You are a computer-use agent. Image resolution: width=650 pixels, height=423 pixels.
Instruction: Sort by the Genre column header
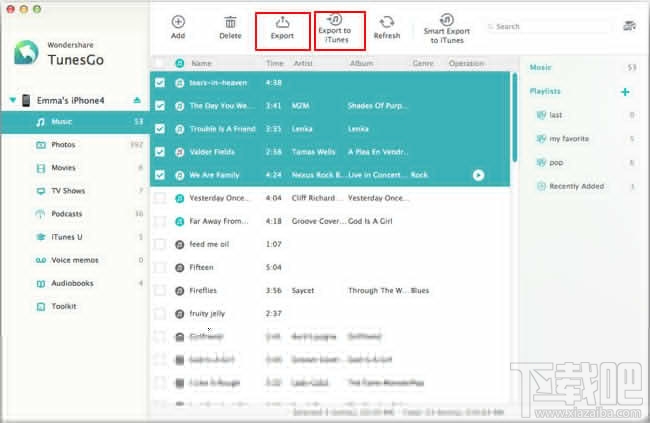[x=423, y=63]
